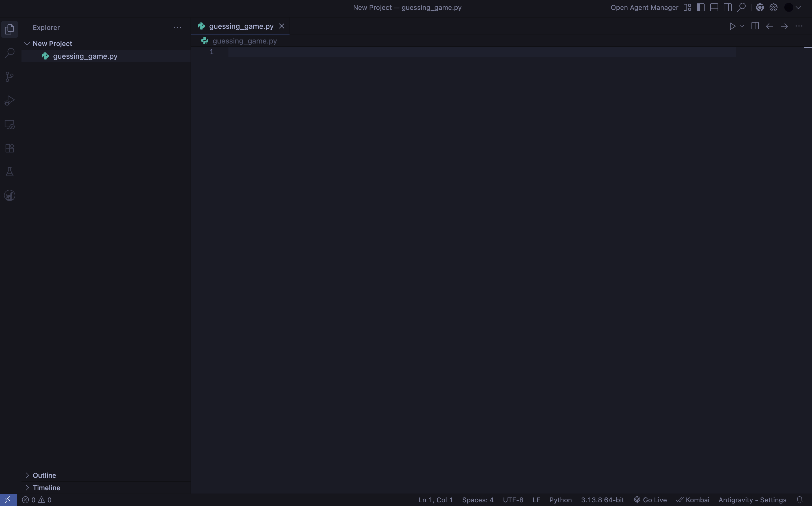Open the Extensions view icon
The height and width of the screenshot is (506, 812).
pyautogui.click(x=10, y=148)
